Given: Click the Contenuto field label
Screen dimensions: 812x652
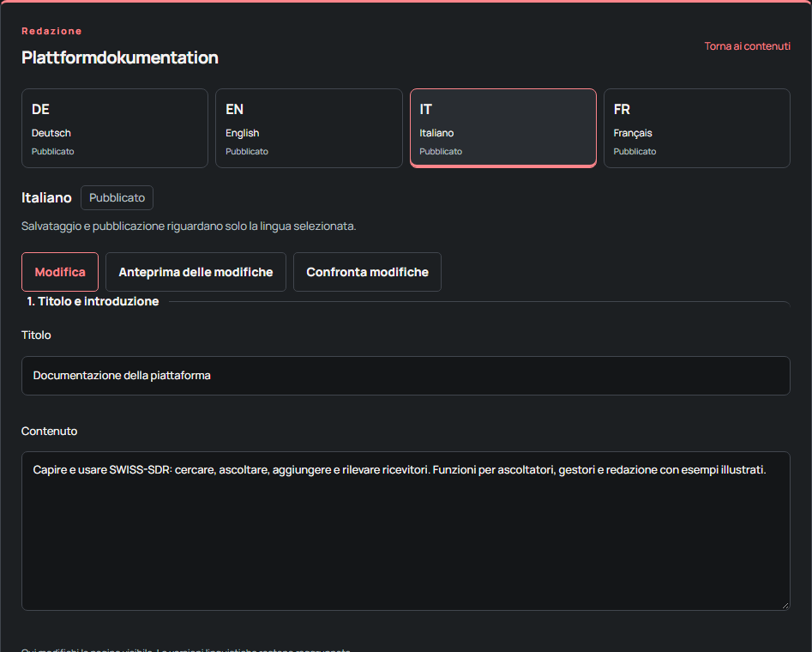Looking at the screenshot, I should [49, 432].
